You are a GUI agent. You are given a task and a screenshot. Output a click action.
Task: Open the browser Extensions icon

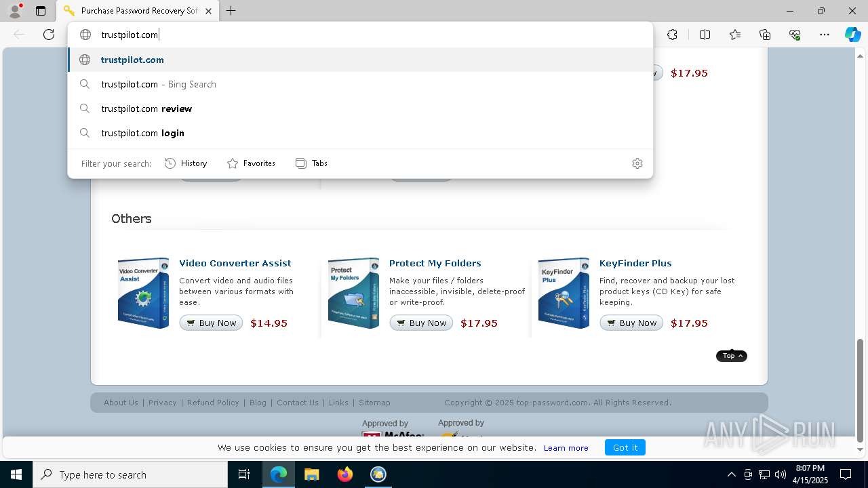click(672, 35)
